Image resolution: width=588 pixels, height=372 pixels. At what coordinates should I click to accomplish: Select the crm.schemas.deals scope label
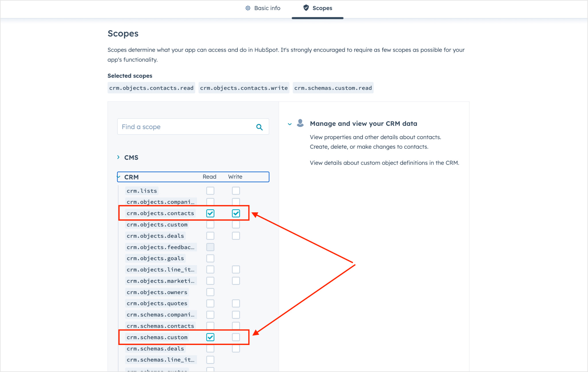pyautogui.click(x=155, y=348)
